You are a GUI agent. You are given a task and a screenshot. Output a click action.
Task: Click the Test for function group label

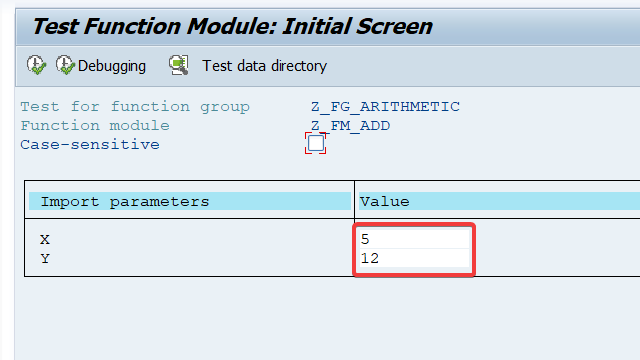pos(135,107)
